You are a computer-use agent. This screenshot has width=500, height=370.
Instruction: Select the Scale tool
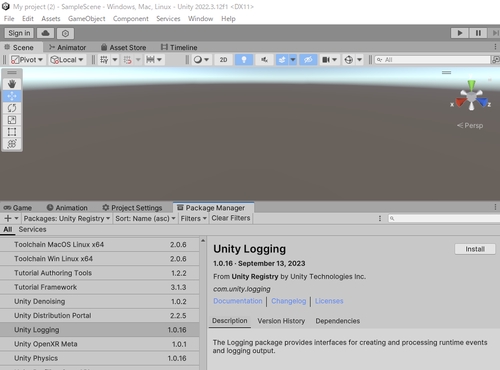point(12,120)
